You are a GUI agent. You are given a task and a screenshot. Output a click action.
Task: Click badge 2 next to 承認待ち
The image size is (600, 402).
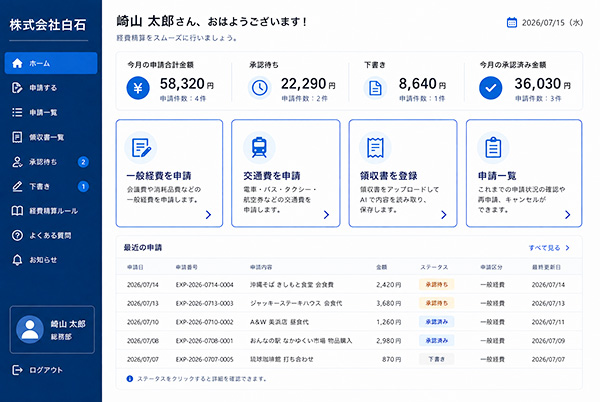click(x=83, y=162)
